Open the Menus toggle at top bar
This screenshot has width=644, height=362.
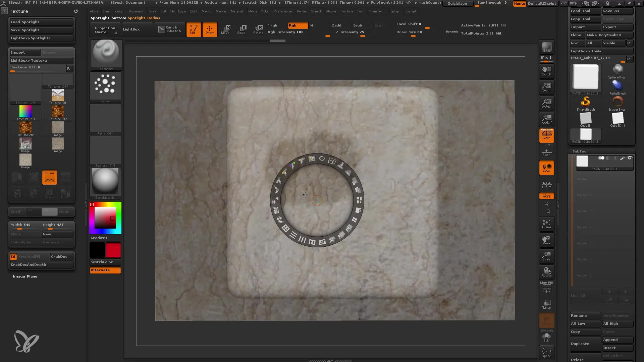click(x=520, y=3)
